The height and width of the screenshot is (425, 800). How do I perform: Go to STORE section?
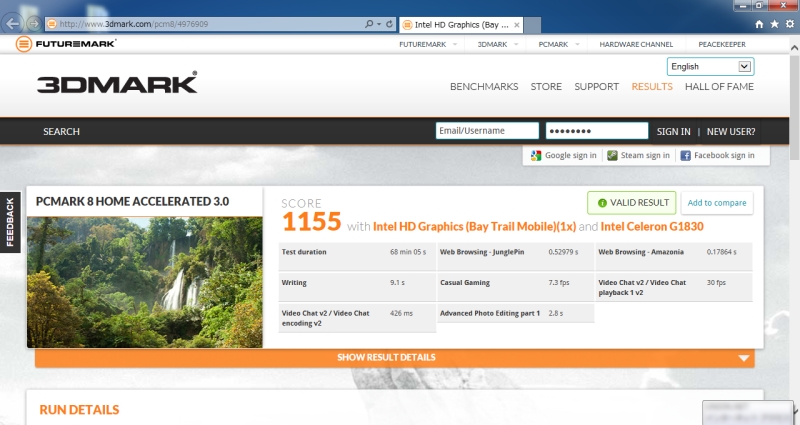pos(546,87)
